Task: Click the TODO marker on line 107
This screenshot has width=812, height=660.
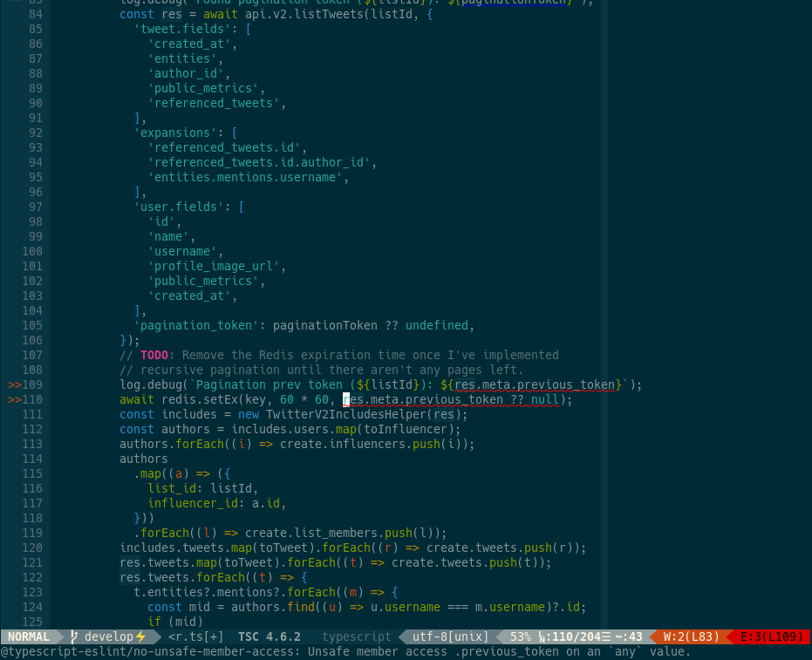Action: pyautogui.click(x=154, y=354)
